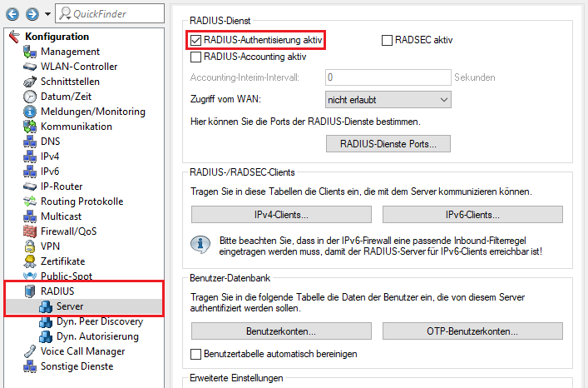Click the Management tree icon
Viewport: 588px width, 388px height.
(30, 52)
